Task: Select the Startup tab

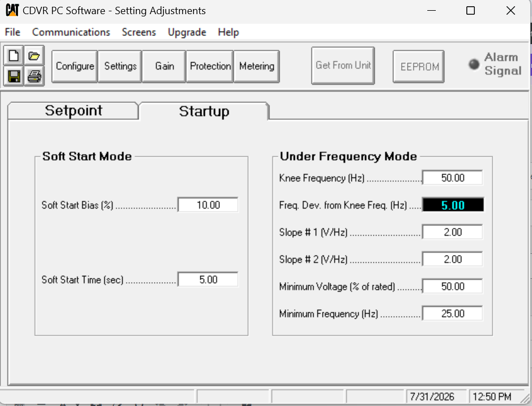Action: (204, 111)
